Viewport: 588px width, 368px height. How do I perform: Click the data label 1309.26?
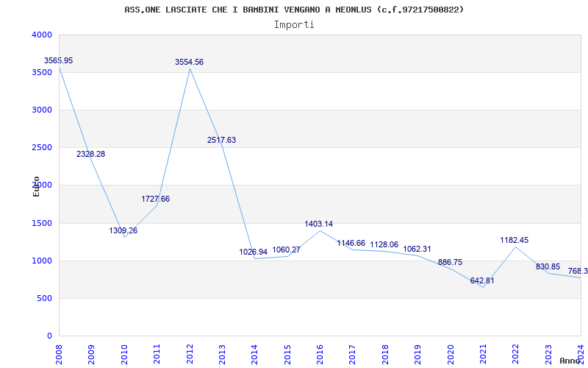123,230
